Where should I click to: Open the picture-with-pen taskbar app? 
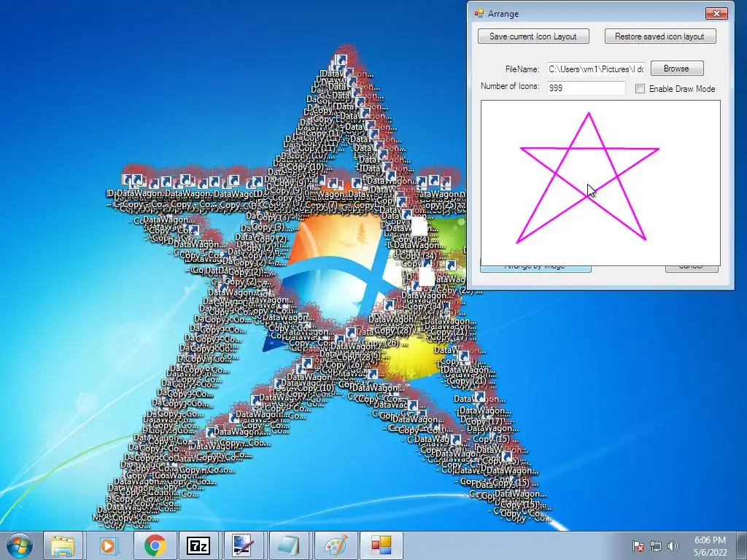(x=244, y=545)
